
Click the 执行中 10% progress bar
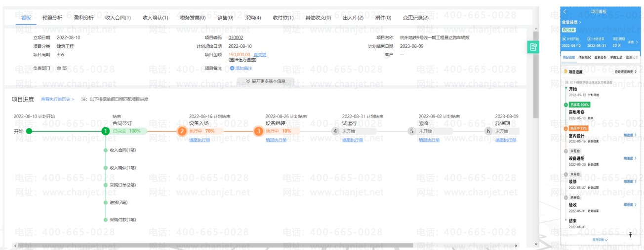point(282,131)
